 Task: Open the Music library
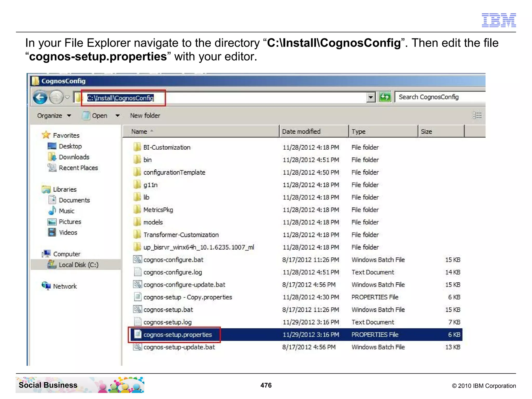point(66,211)
